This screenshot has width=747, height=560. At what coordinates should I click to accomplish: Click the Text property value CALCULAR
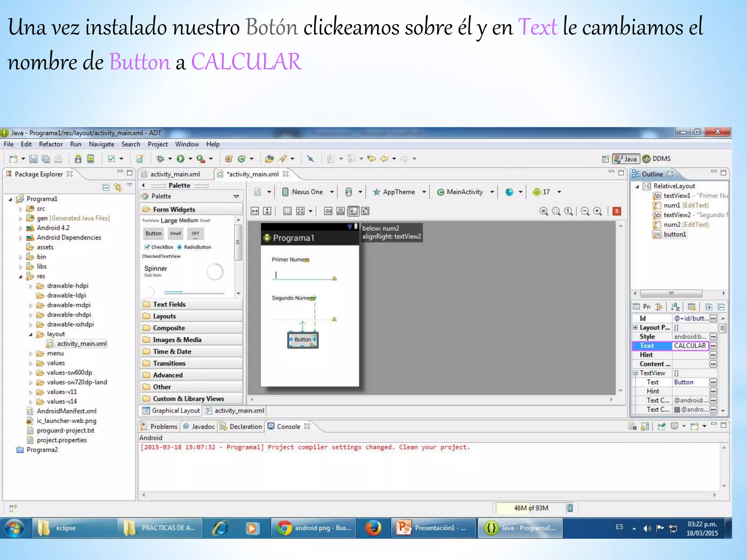pos(690,346)
